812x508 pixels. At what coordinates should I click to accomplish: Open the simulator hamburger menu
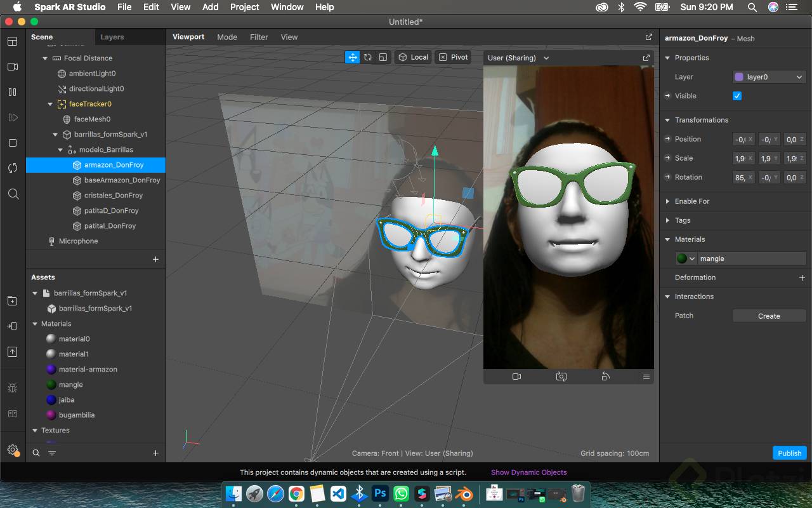point(646,377)
